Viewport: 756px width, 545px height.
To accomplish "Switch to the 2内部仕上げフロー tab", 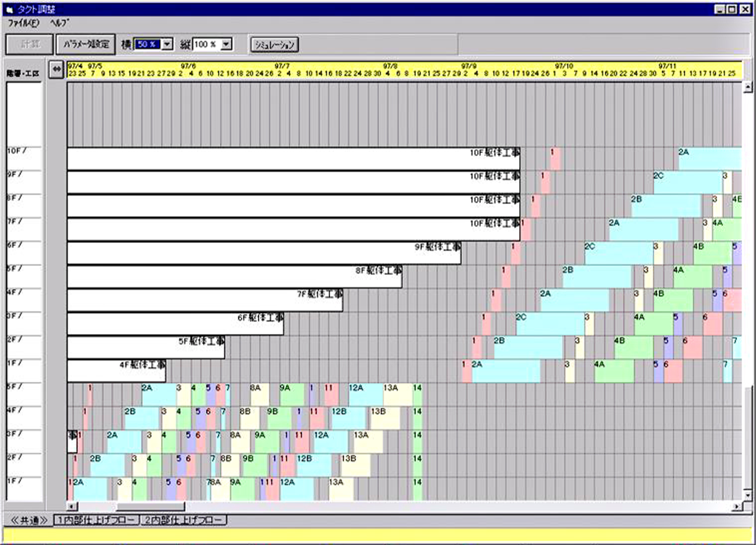I will click(x=183, y=520).
